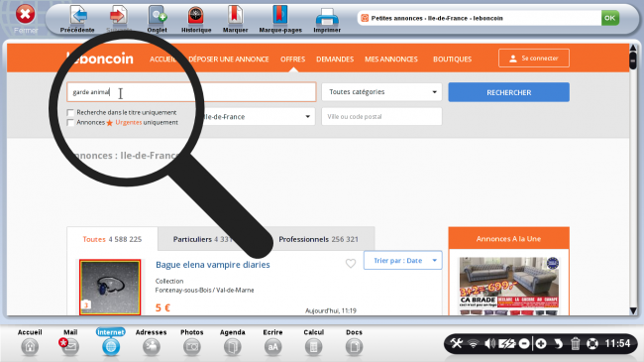
Task: Open the Mail app
Action: click(x=69, y=342)
